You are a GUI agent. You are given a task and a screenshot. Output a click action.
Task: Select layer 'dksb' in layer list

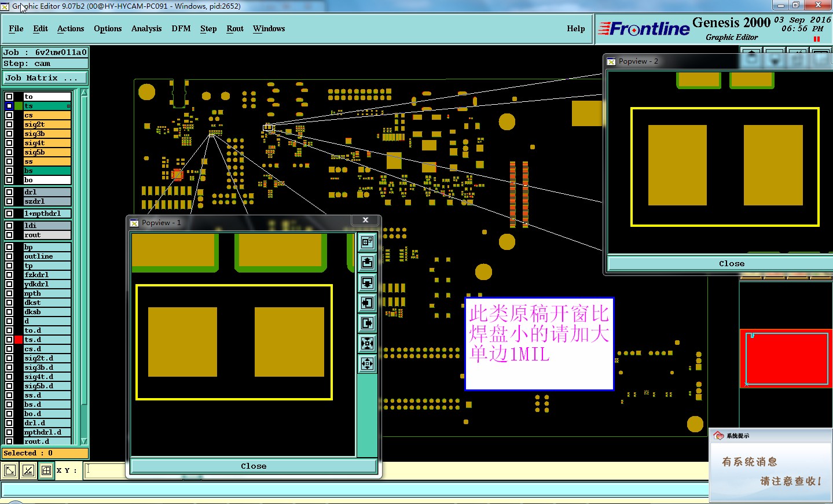click(x=47, y=312)
